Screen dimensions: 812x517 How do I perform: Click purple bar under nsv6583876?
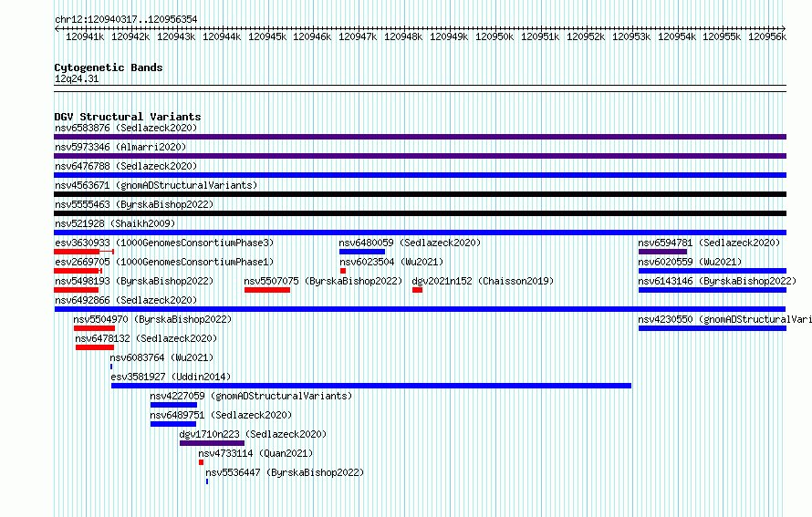pyautogui.click(x=420, y=137)
